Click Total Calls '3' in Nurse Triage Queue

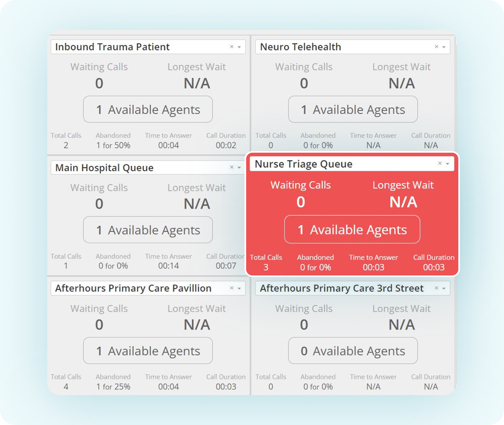coord(266,268)
